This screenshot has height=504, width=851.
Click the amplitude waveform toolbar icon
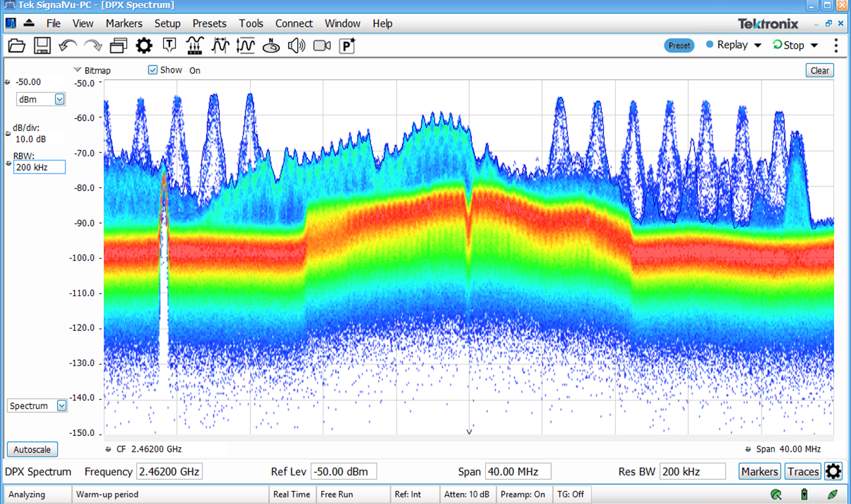click(247, 45)
